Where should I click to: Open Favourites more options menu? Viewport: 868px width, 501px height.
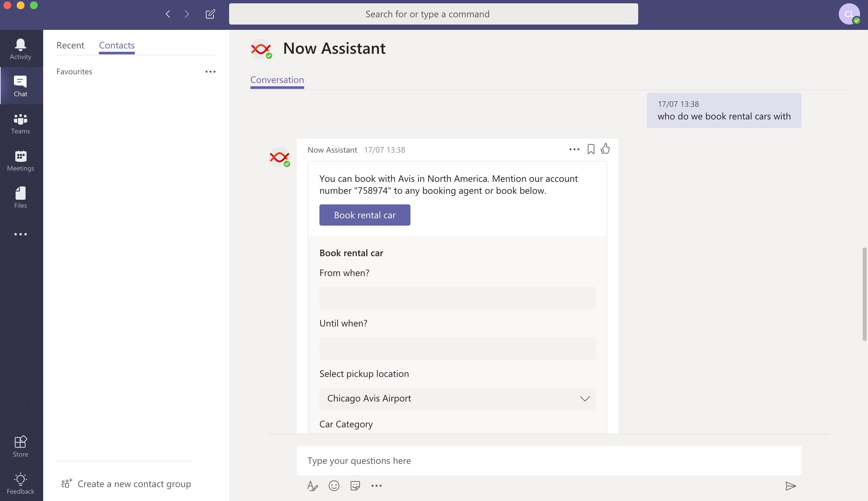(211, 72)
